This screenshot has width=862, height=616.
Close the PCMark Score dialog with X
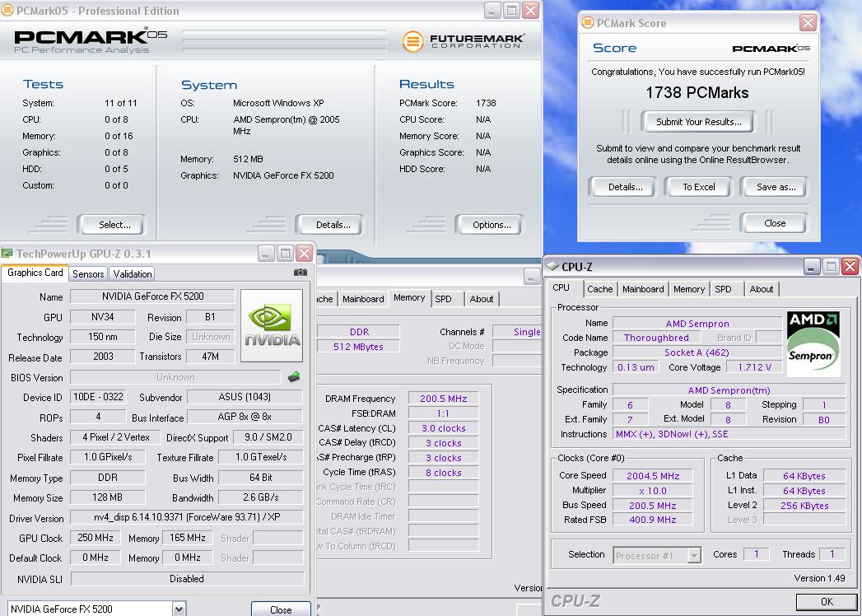click(808, 22)
